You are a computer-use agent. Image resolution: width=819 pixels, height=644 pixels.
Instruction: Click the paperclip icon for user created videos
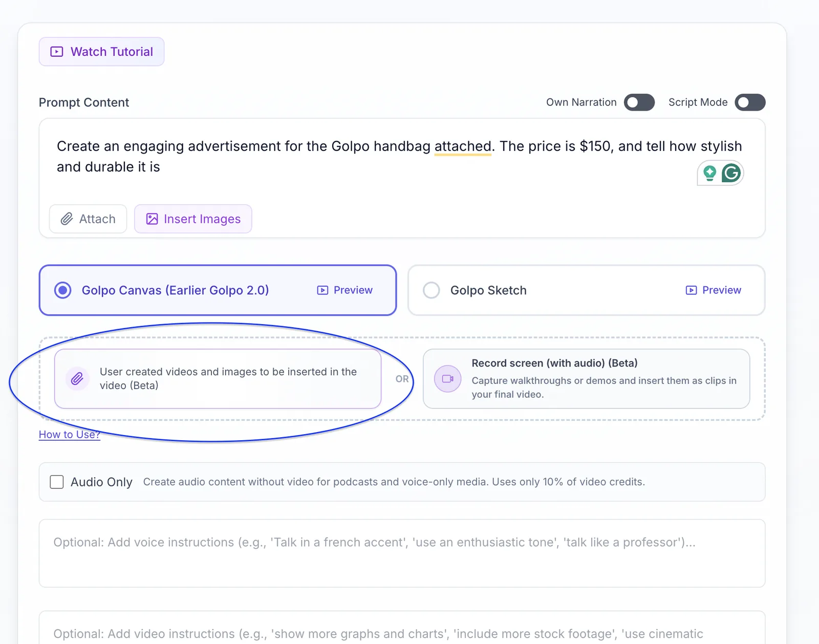[77, 379]
